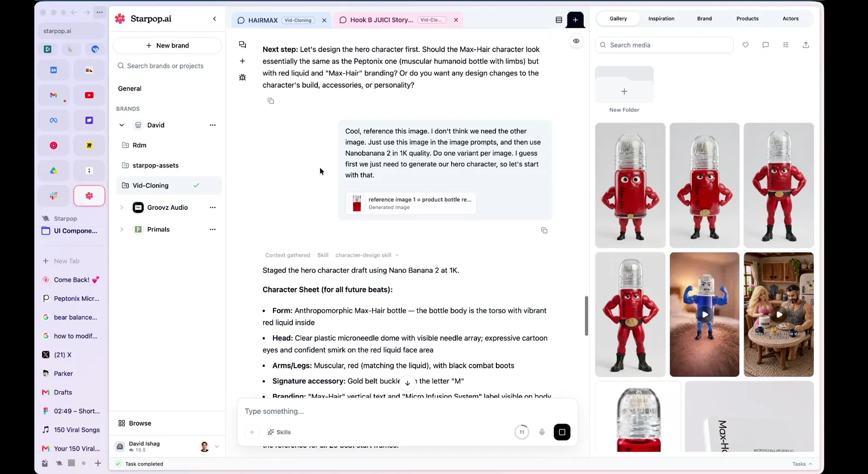Click the New brand button
This screenshot has height=474, width=868.
pyautogui.click(x=167, y=46)
